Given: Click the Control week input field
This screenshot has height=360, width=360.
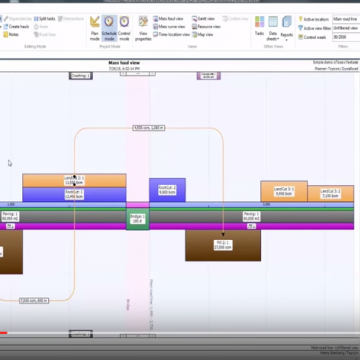Looking at the screenshot, I should pos(346,37).
